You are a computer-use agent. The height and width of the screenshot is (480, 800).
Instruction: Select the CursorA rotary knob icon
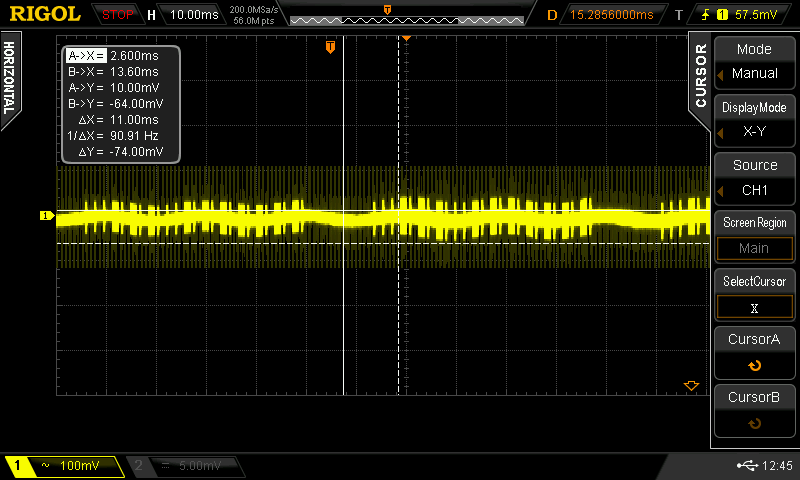click(754, 366)
